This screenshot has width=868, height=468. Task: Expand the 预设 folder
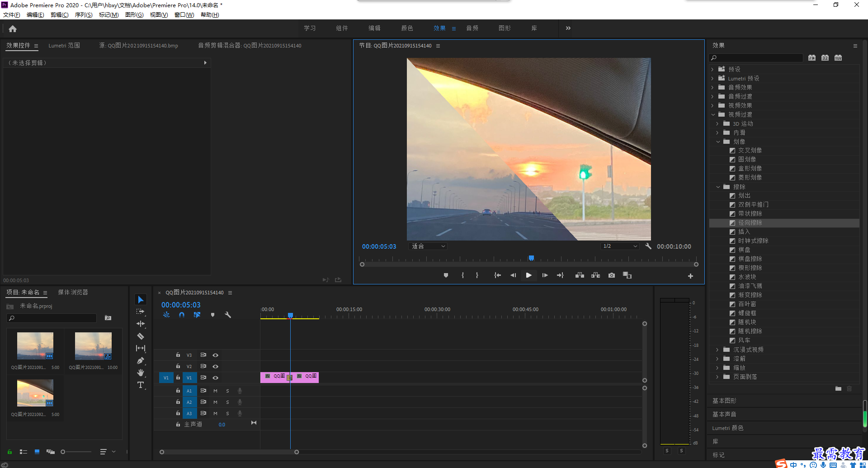pyautogui.click(x=712, y=69)
